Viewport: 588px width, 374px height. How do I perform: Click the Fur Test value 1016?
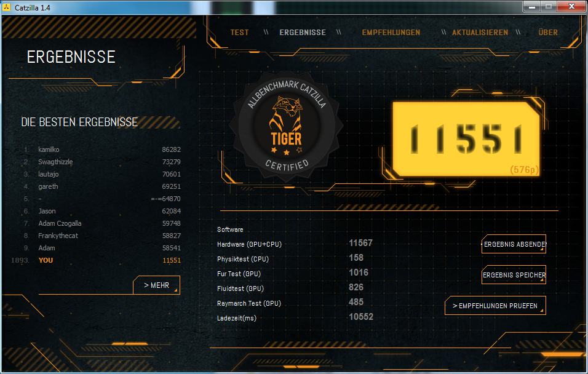coord(359,273)
